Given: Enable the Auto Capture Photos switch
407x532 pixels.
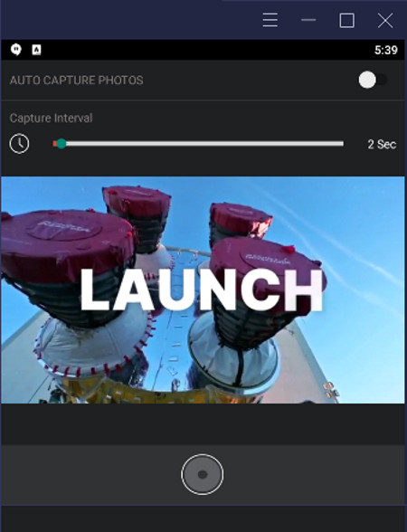Looking at the screenshot, I should point(373,80).
